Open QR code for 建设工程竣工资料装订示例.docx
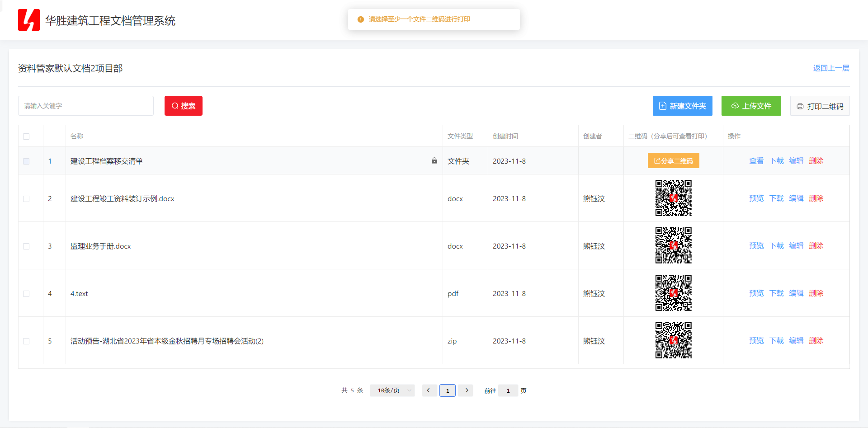The height and width of the screenshot is (428, 868). (674, 198)
